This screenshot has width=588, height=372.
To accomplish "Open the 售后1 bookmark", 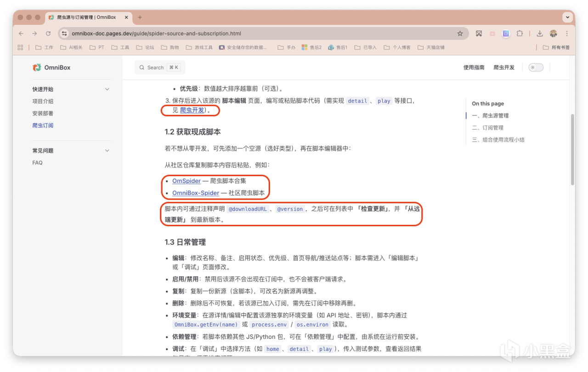I will point(338,47).
